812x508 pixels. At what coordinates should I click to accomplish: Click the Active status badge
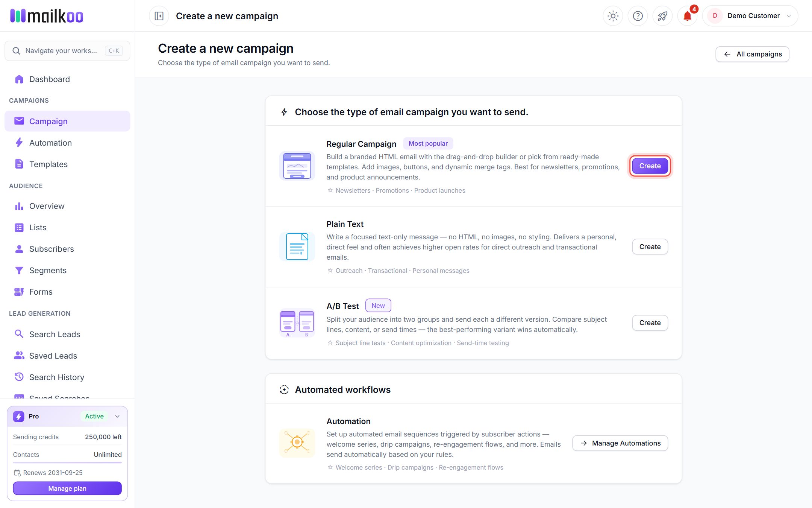tap(94, 416)
